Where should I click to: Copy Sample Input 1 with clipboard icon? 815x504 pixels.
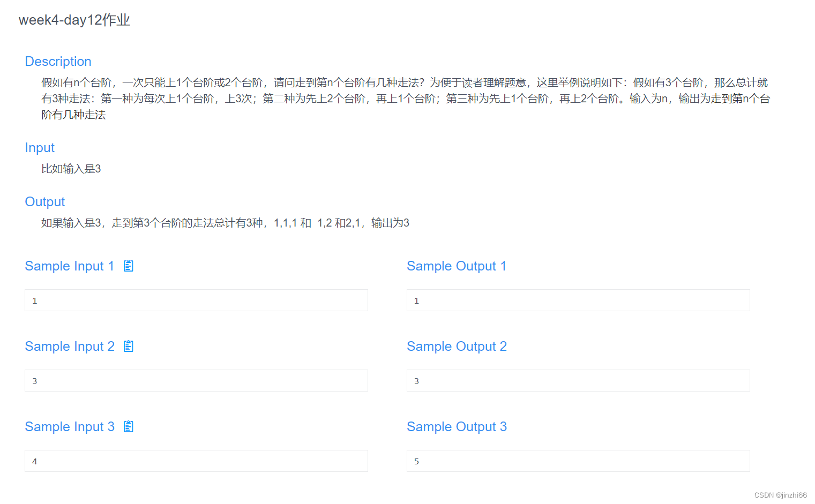tap(129, 266)
